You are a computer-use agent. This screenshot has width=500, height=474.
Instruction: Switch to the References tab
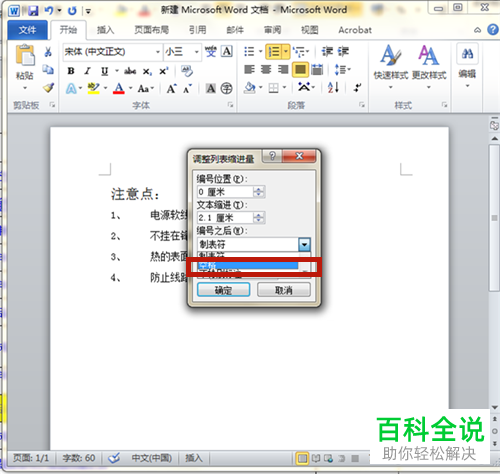197,30
